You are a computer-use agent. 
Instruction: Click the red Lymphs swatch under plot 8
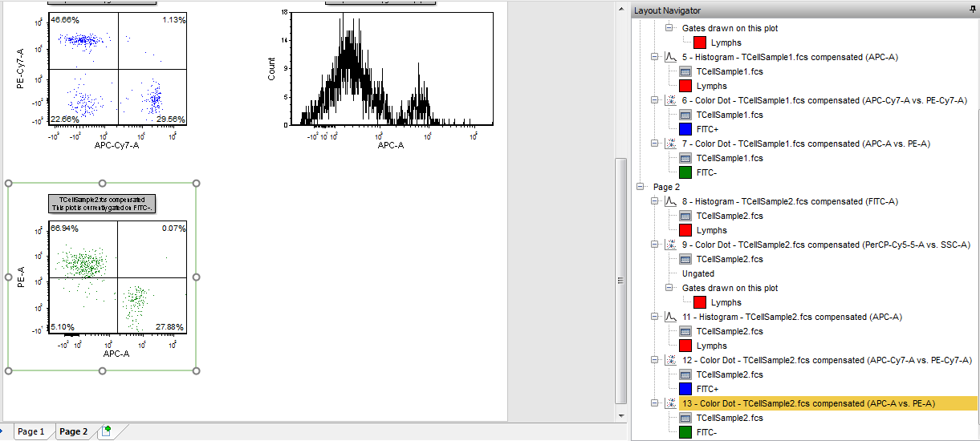point(685,230)
